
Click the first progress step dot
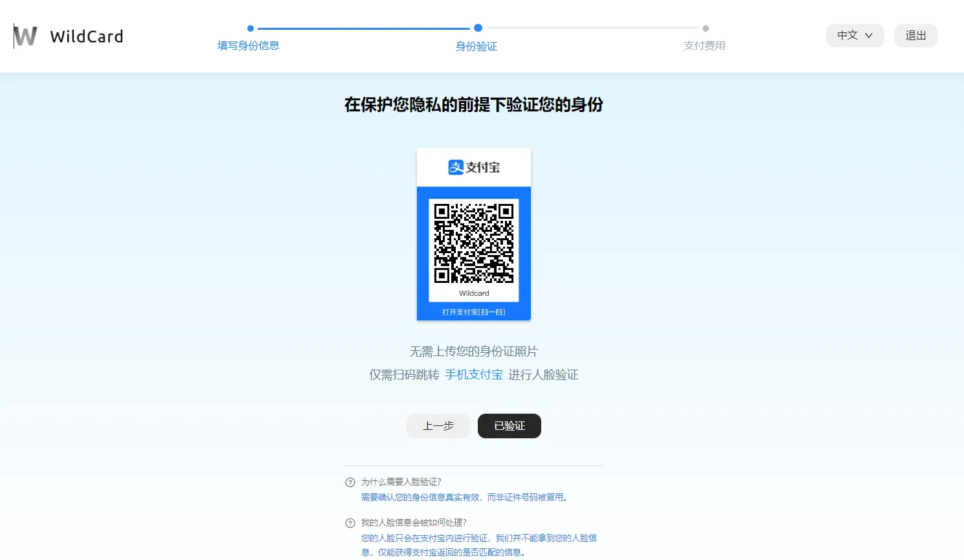tap(251, 28)
